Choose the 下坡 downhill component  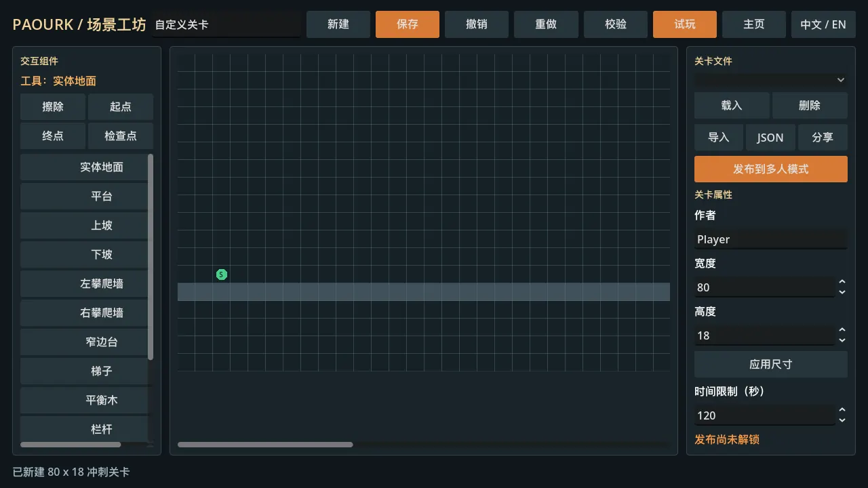click(84, 254)
